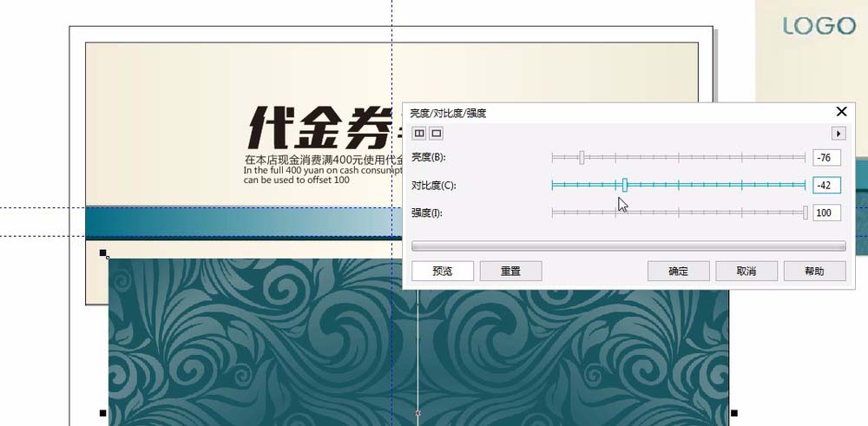Viewport: 868px width, 426px height.
Task: Click the gray progress bar in the dialog
Action: coord(628,246)
